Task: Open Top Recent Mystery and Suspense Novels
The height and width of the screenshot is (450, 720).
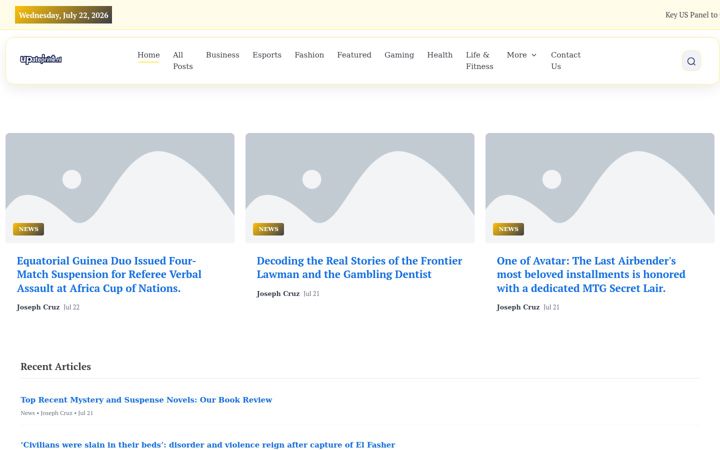Action: pos(146,400)
